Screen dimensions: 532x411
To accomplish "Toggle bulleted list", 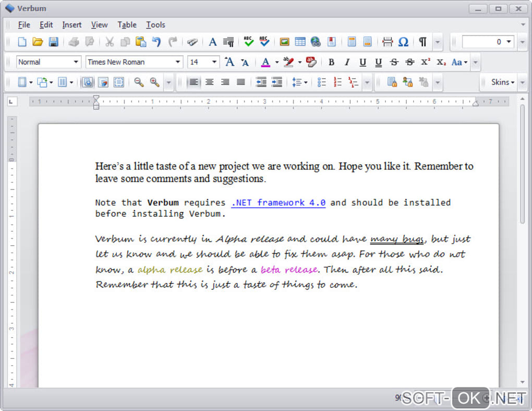I will coord(321,82).
